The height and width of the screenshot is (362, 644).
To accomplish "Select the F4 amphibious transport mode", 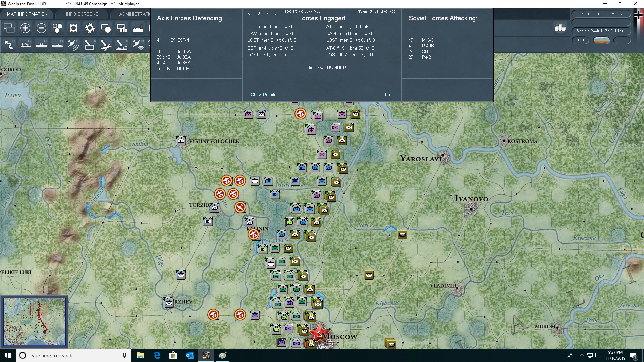I will [x=57, y=44].
